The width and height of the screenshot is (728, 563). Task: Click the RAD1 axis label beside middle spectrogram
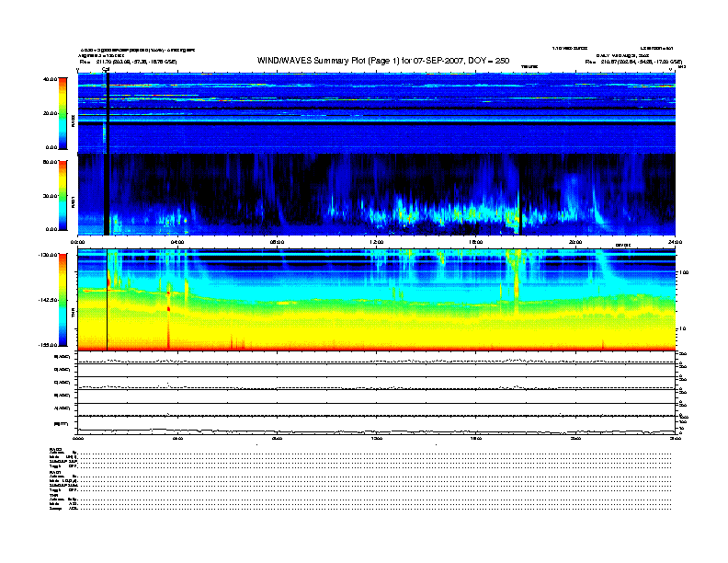73,201
